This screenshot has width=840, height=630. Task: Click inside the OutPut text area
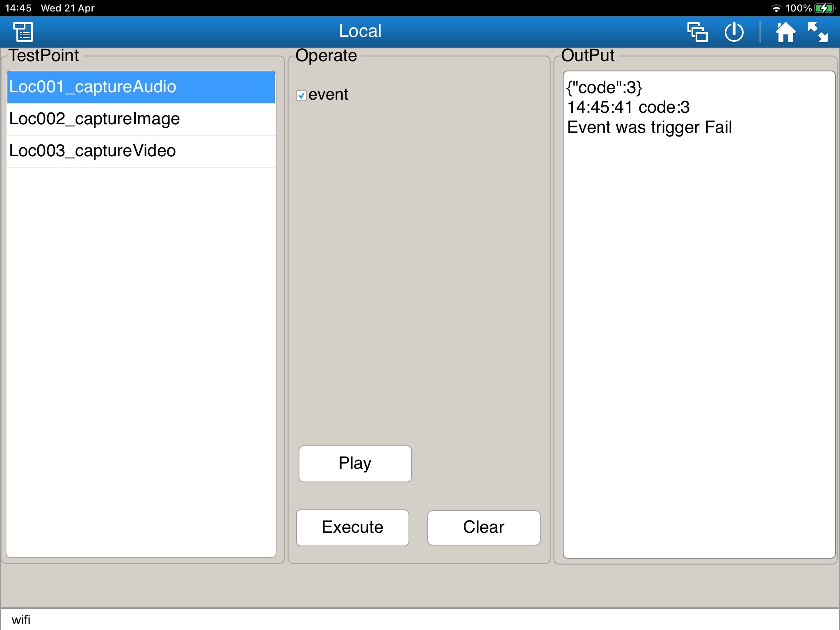click(x=699, y=328)
